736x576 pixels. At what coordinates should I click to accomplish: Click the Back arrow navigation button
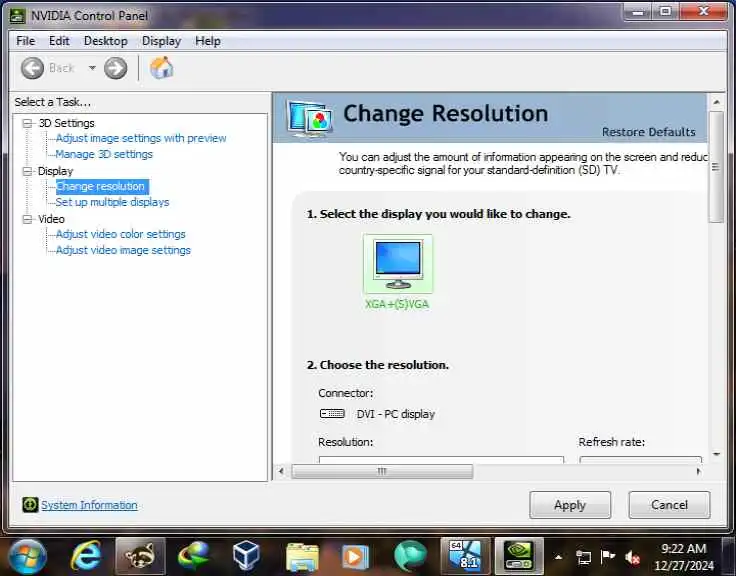click(x=32, y=68)
